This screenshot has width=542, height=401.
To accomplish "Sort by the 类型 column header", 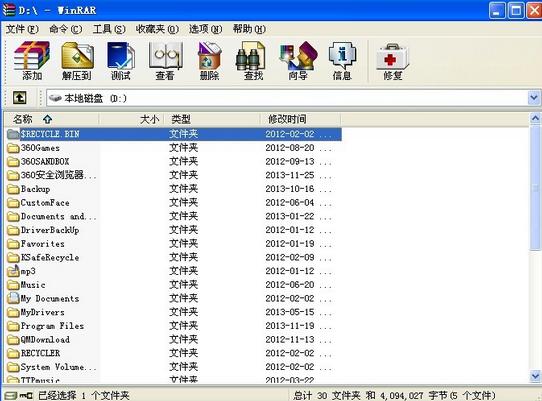I will [212, 119].
